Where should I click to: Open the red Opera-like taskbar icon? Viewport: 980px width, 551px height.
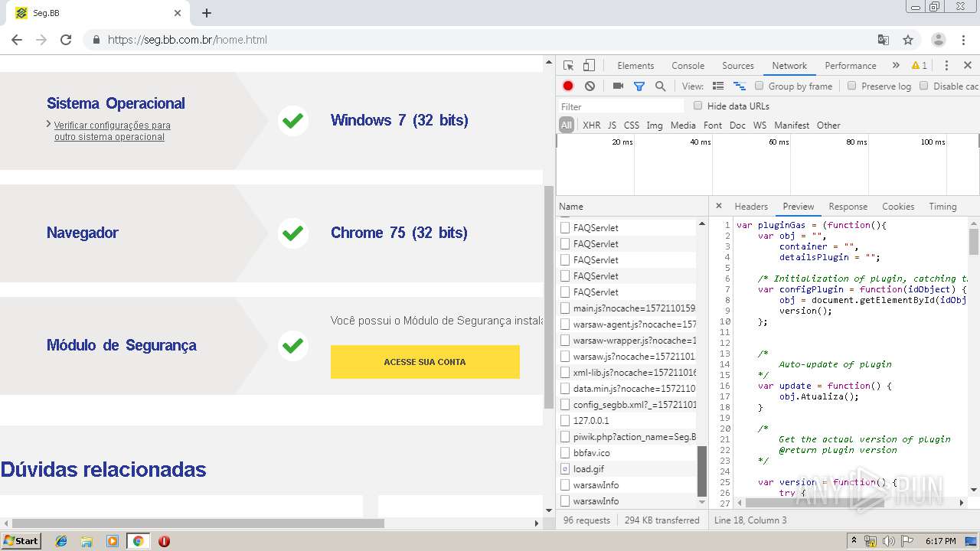coord(164,541)
